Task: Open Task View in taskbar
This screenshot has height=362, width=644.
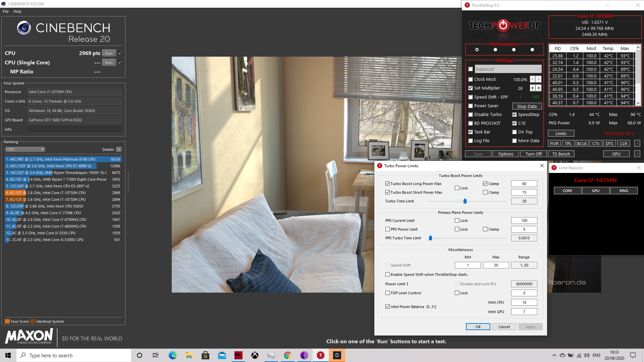Action: coord(156,355)
